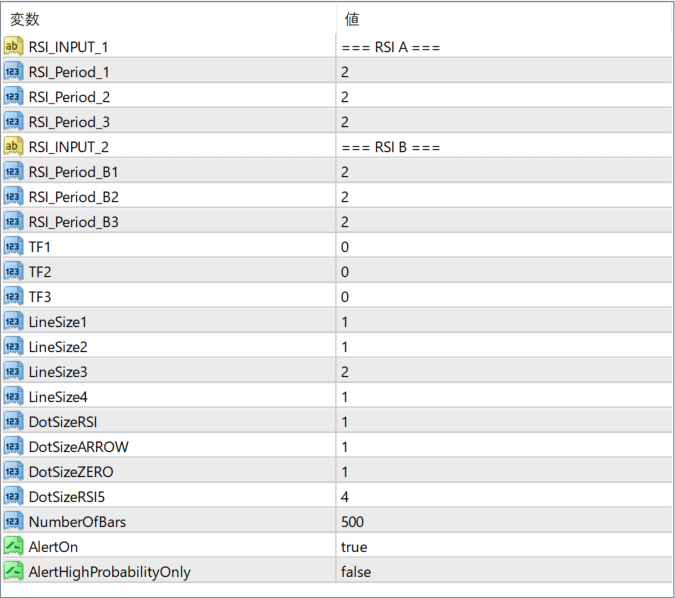
Task: Edit the '=== RSI A ===' value
Action: click(391, 47)
